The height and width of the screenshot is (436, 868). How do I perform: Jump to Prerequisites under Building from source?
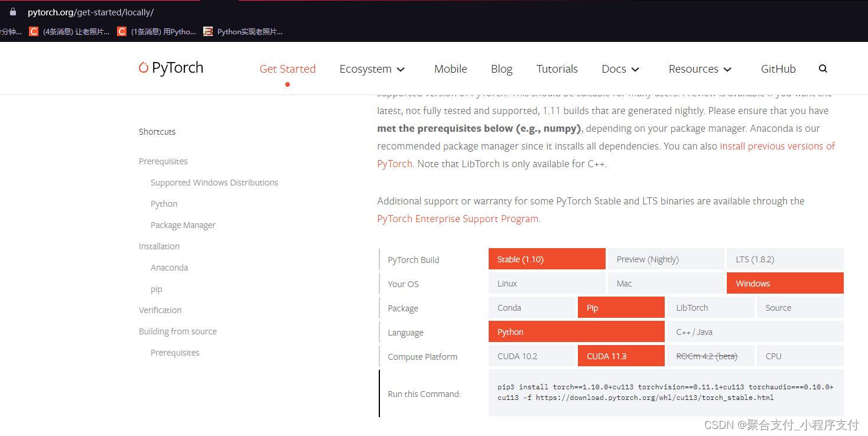tap(175, 353)
